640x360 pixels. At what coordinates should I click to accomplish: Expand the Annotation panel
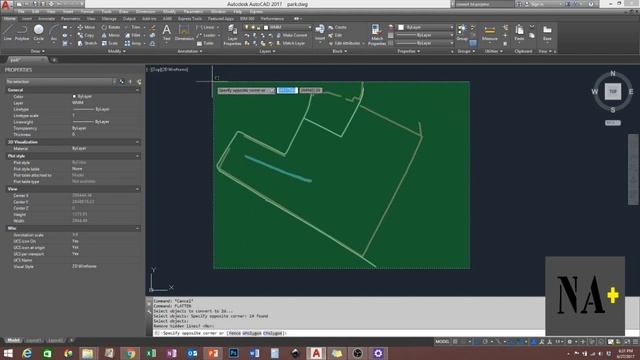coord(190,51)
